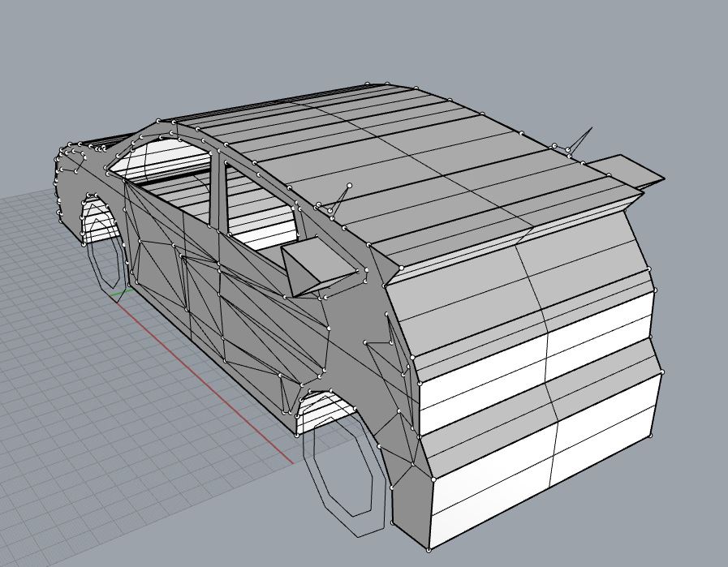Viewport: 728px width, 567px height.
Task: Pick the control point atop the roof-side antenna line
Action: point(349,186)
